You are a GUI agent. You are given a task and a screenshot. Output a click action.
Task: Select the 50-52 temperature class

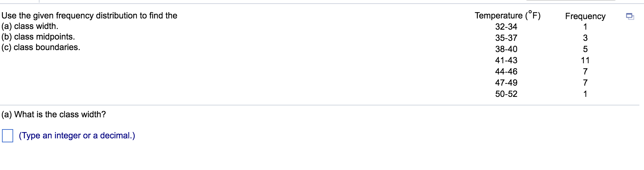[x=506, y=94]
